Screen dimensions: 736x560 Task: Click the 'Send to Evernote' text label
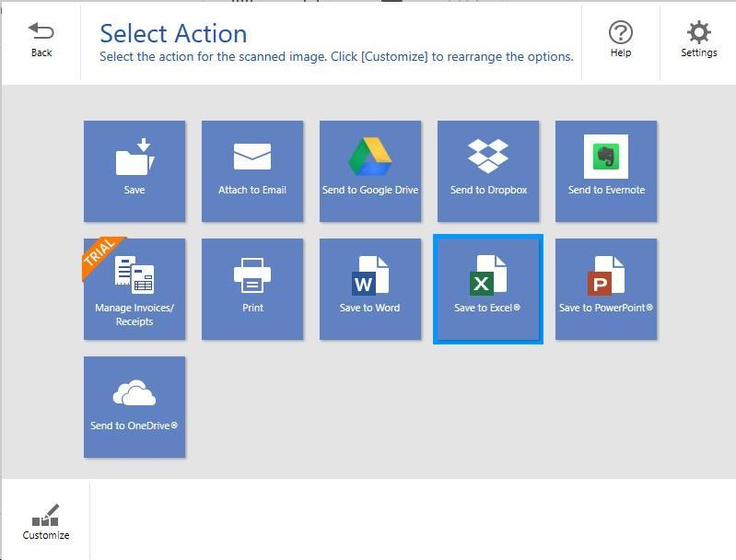coord(606,191)
